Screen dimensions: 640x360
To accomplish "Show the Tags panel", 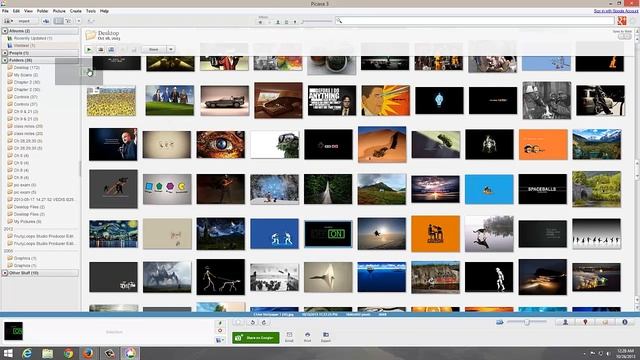I will coord(605,322).
